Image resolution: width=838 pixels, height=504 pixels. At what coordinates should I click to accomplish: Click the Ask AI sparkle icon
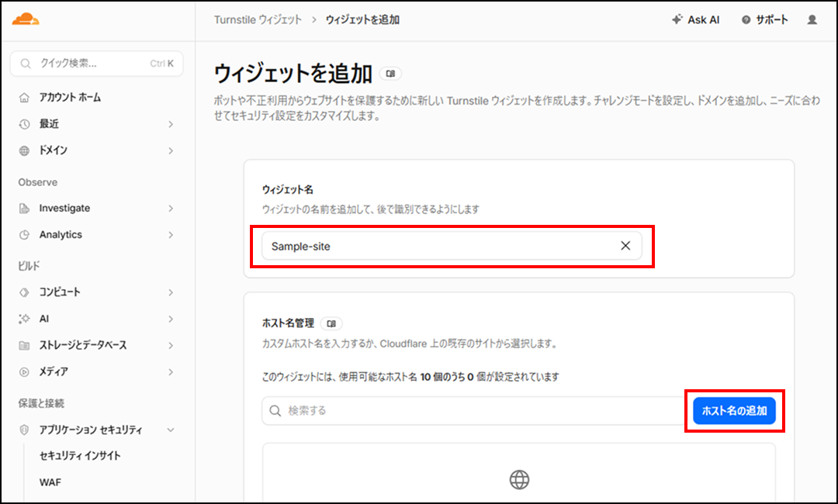677,19
